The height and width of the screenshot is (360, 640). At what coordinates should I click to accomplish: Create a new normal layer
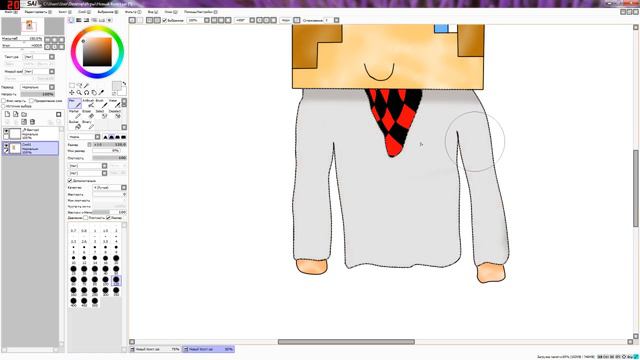(x=7, y=114)
